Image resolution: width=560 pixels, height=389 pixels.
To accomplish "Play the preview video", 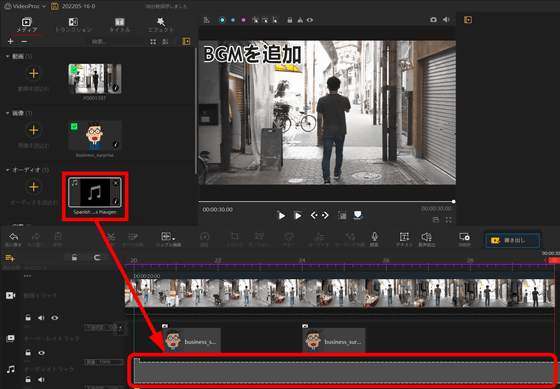I will 281,215.
